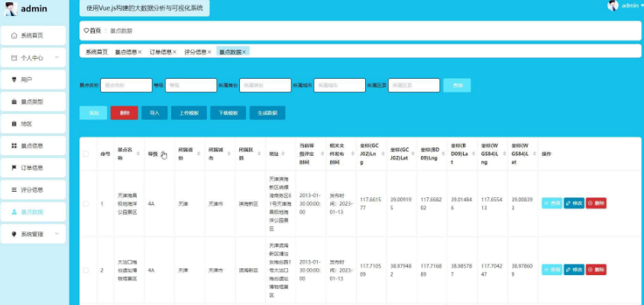Expand the 个人中心 submenu

coord(57,57)
